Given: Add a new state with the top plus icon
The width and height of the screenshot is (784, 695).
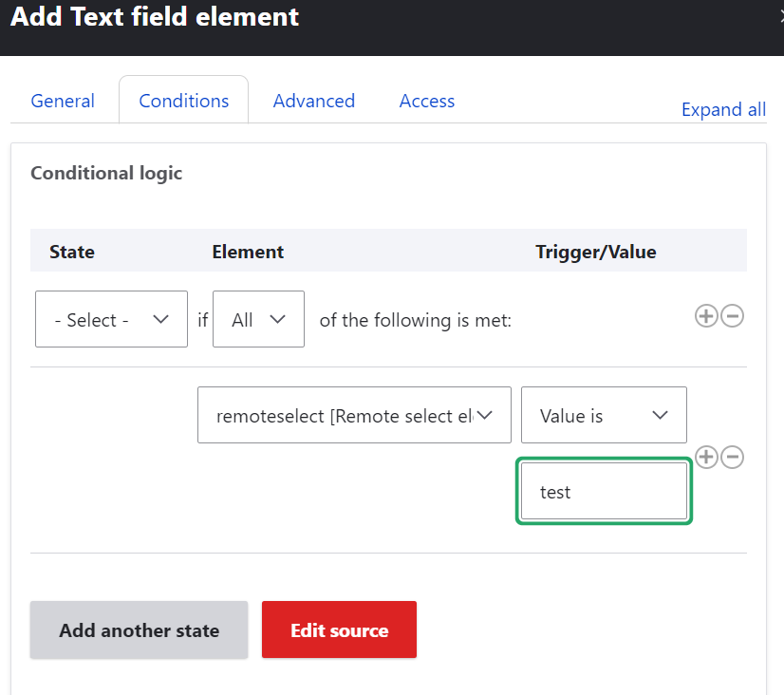Looking at the screenshot, I should [x=706, y=316].
